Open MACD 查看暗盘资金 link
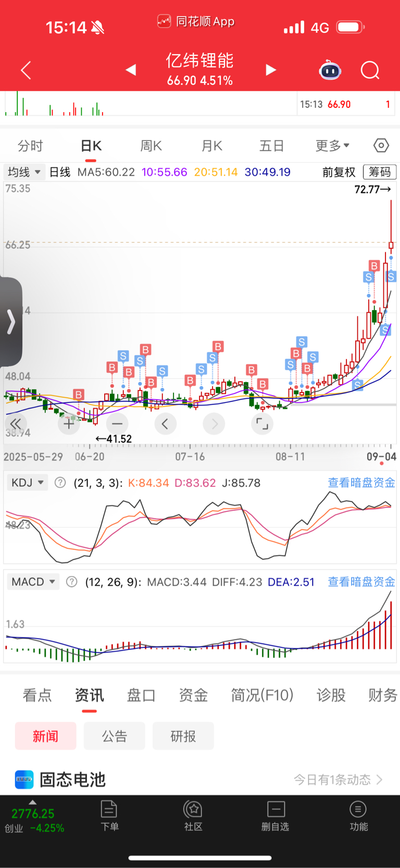This screenshot has width=400, height=868. 361,582
